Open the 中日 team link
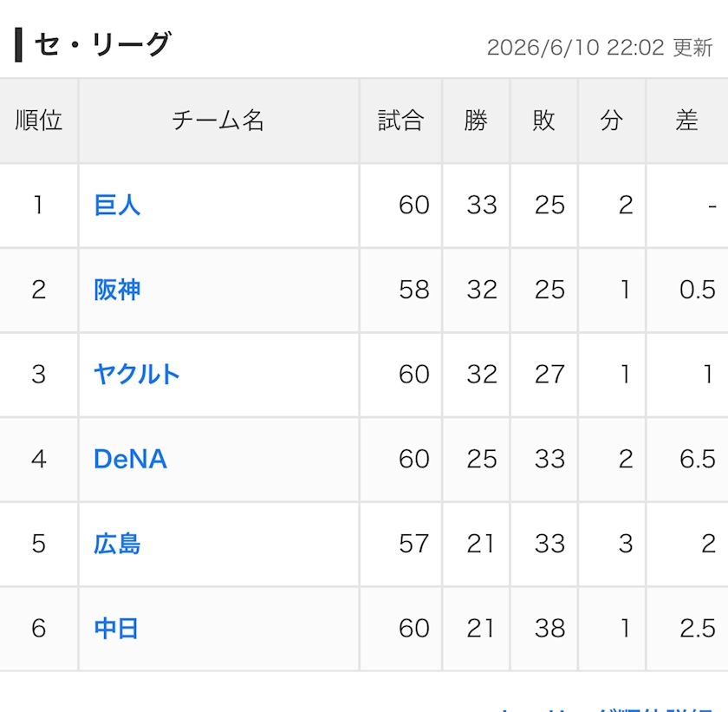 coord(116,629)
